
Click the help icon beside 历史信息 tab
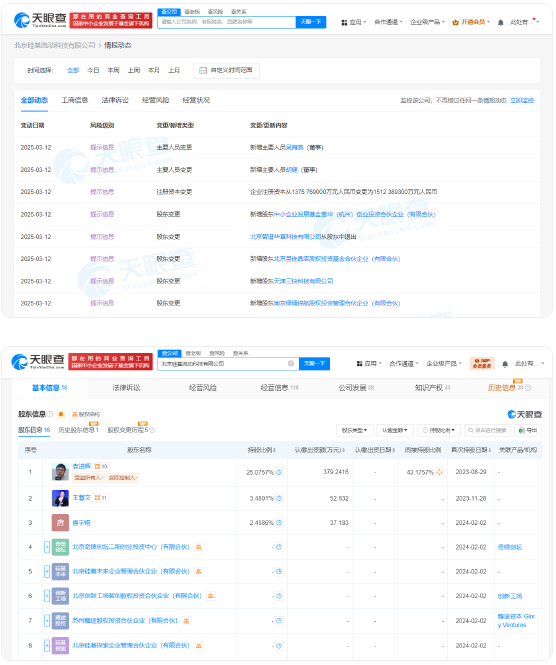pyautogui.click(x=528, y=388)
